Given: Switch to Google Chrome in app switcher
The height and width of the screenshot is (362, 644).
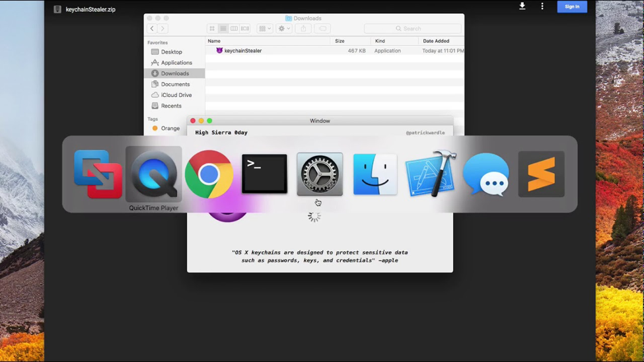Looking at the screenshot, I should coord(209,174).
